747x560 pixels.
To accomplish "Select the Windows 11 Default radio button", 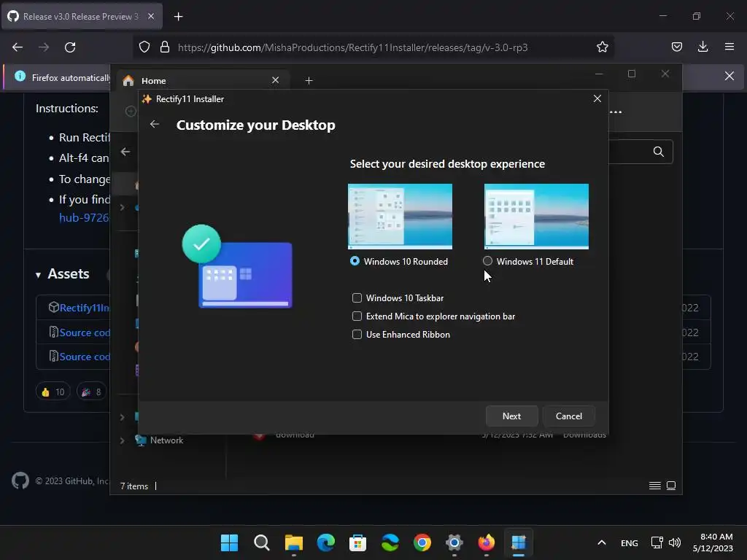I will 487,261.
